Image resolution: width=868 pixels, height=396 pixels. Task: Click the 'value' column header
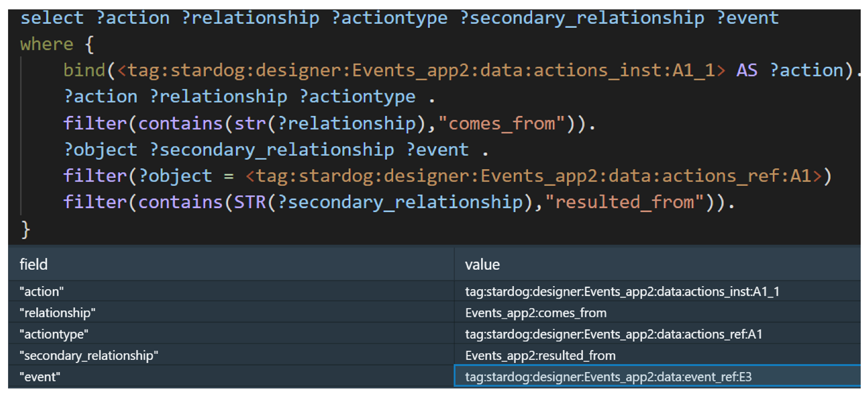(x=482, y=264)
